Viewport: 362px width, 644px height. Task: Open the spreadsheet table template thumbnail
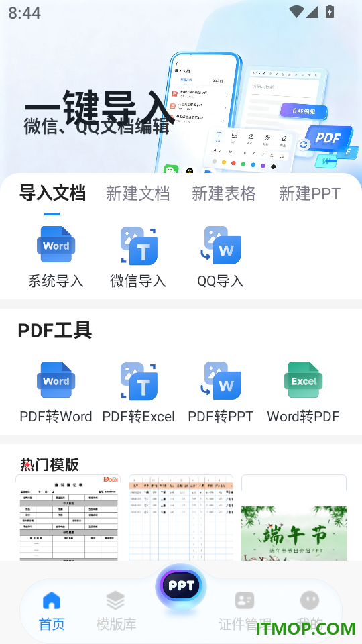coord(181,517)
